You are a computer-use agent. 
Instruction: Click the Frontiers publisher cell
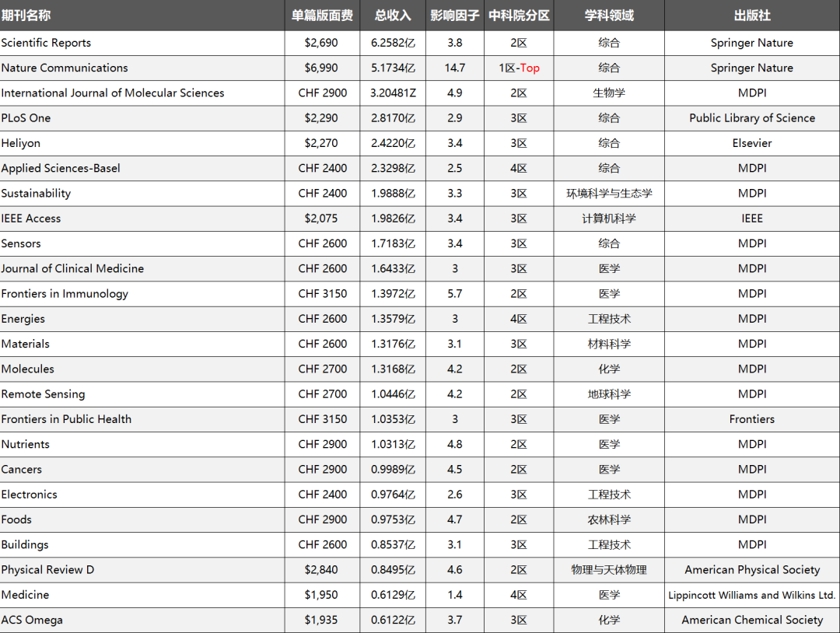(752, 419)
